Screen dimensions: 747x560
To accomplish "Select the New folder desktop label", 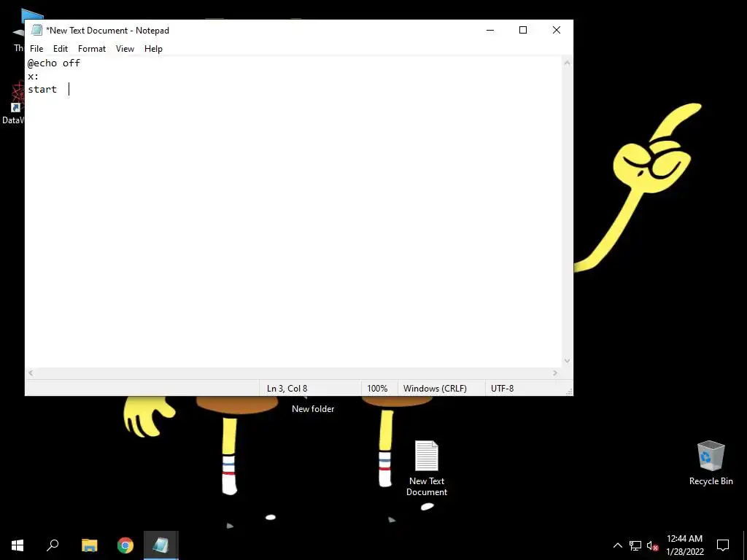I will tap(313, 408).
